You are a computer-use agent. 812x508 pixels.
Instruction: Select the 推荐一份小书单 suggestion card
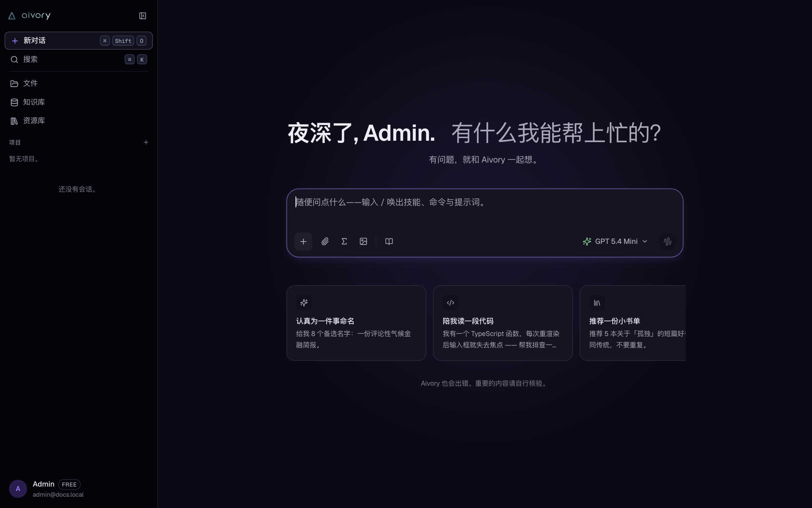633,323
